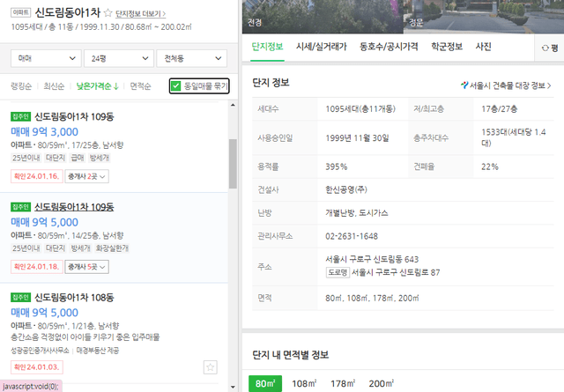Open the underlined 신도림동아1차 109동 listing title
This screenshot has height=392, width=564.
click(74, 207)
